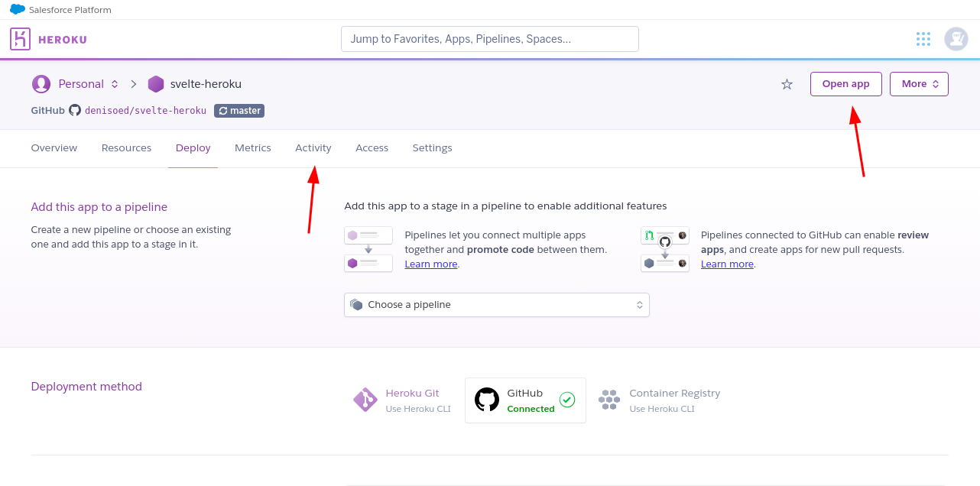
Task: Select the Container Registry deployment method
Action: [x=659, y=400]
